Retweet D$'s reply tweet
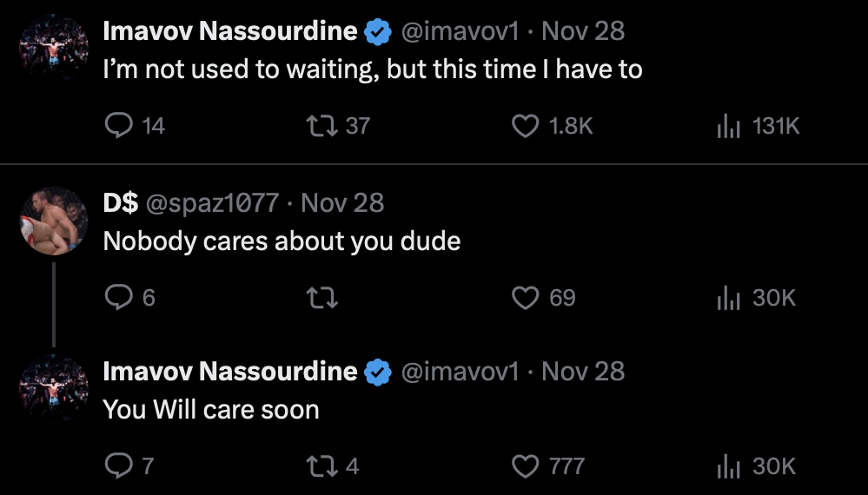Screen dimensions: 868x495 click(x=324, y=298)
